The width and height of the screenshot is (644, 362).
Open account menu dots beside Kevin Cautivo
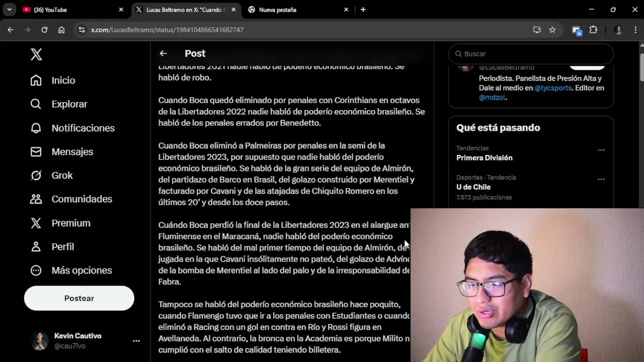point(136,341)
